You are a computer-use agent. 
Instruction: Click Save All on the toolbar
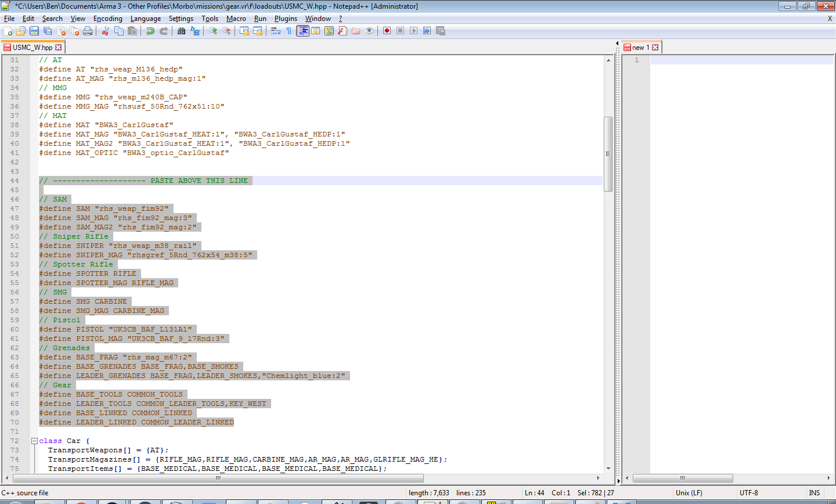(47, 31)
